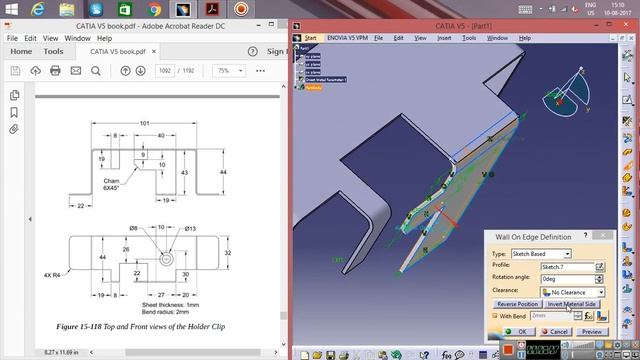Open the Edit menu in Acrobat Reader
This screenshot has width=640, height=360.
[x=30, y=38]
